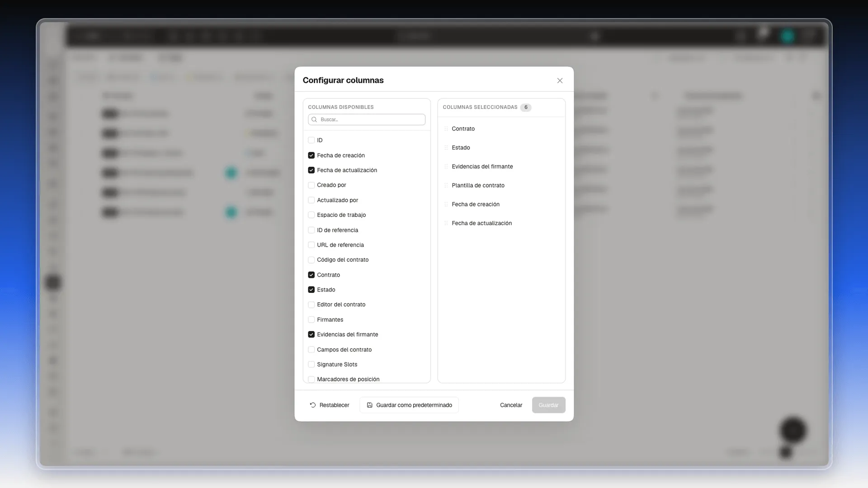Uncheck Fecha de creación checkbox
The width and height of the screenshot is (868, 488).
coord(311,155)
